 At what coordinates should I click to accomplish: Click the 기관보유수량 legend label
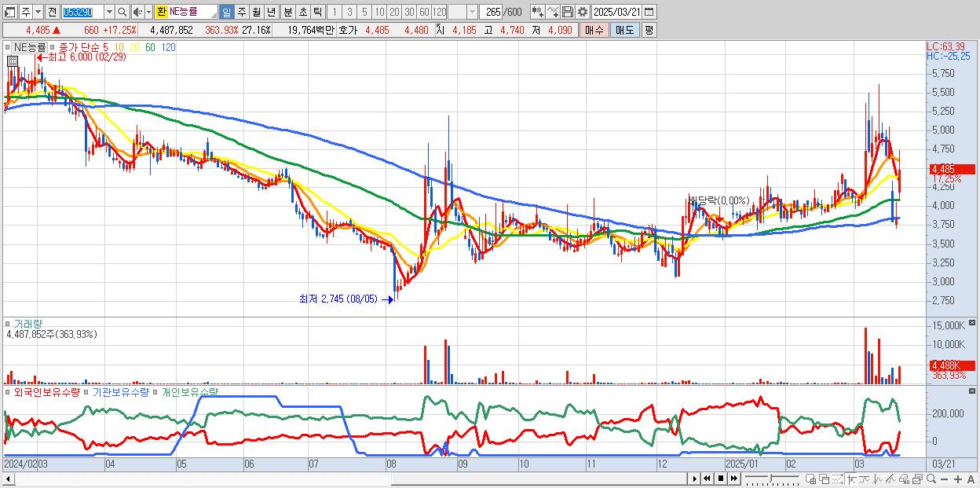120,391
